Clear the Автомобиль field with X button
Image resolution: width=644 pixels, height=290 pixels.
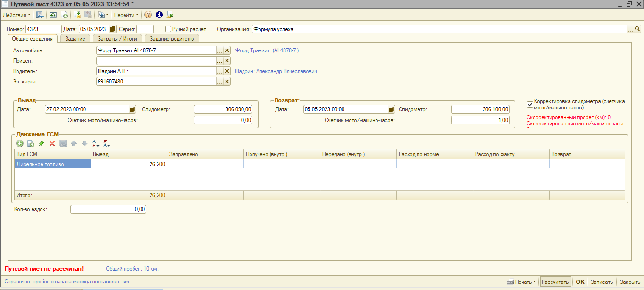click(x=227, y=50)
